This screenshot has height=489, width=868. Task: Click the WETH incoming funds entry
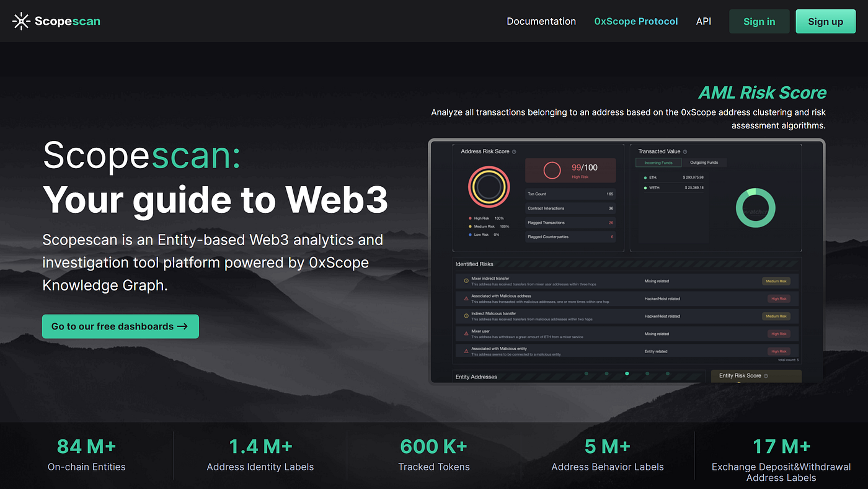point(674,187)
